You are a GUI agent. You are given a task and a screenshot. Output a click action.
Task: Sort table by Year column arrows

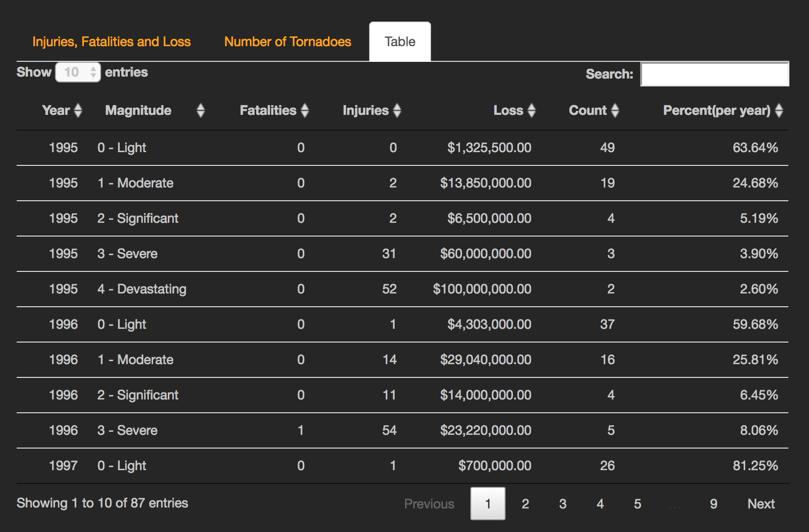point(78,110)
